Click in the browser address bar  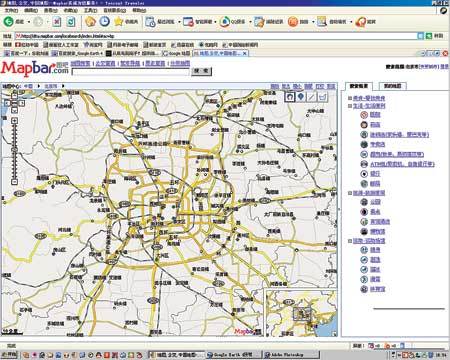coord(216,36)
